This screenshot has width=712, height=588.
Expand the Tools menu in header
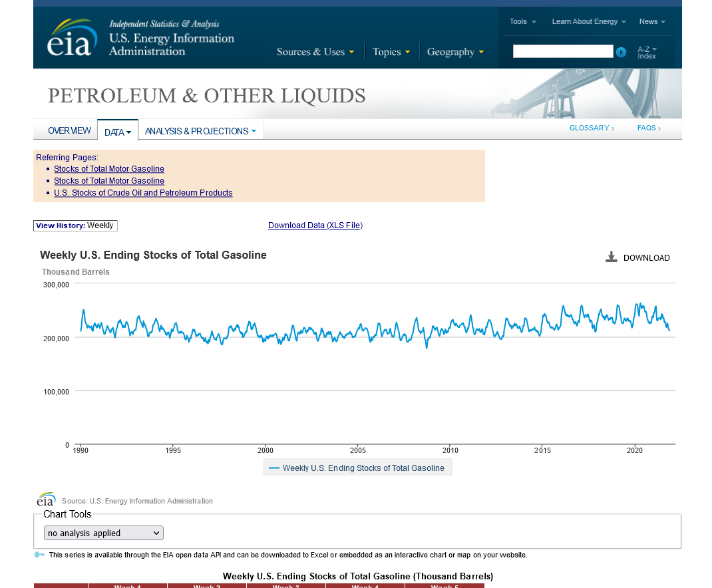coord(522,21)
